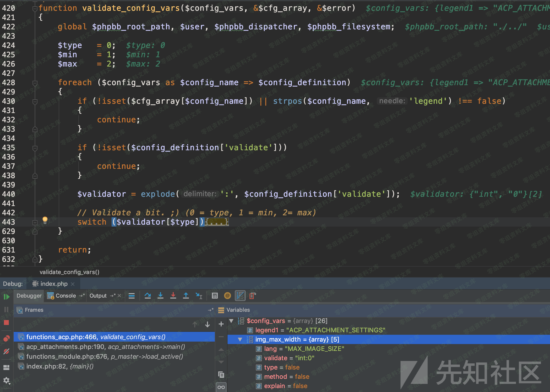Hide the Console tab with its arrow icon

tap(82, 296)
